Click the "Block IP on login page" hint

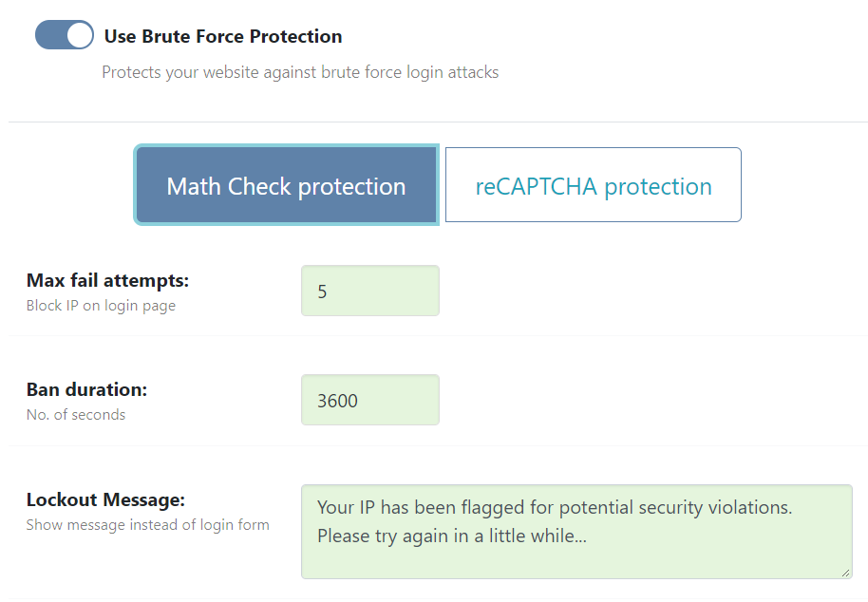point(101,306)
